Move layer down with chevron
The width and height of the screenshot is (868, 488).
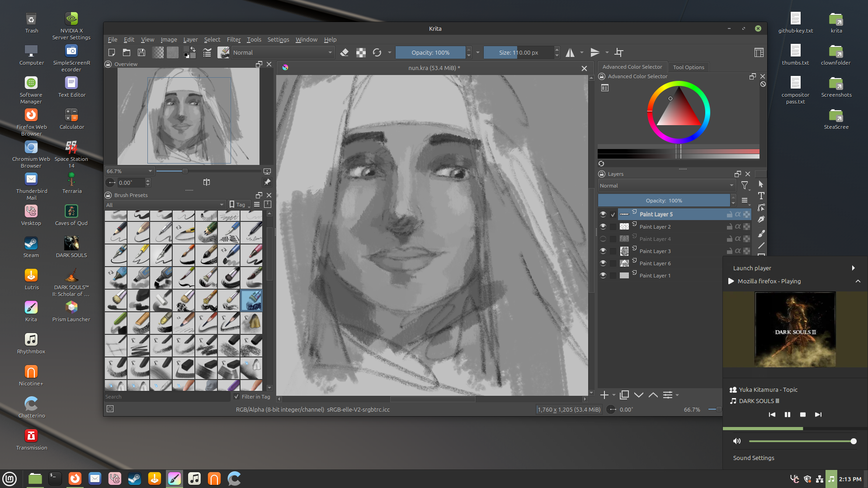click(639, 395)
